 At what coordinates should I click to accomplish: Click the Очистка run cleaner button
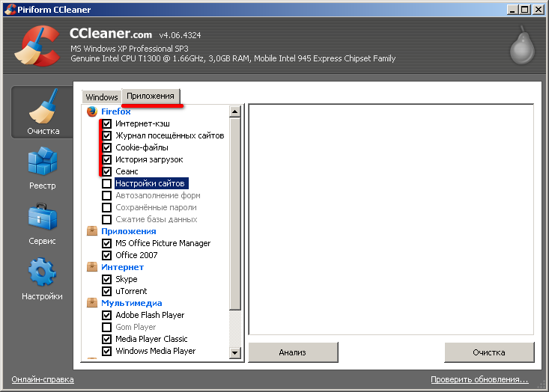[489, 352]
